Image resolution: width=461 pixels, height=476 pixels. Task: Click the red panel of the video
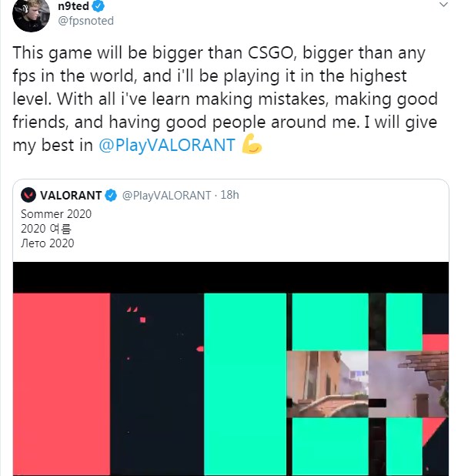(x=62, y=384)
